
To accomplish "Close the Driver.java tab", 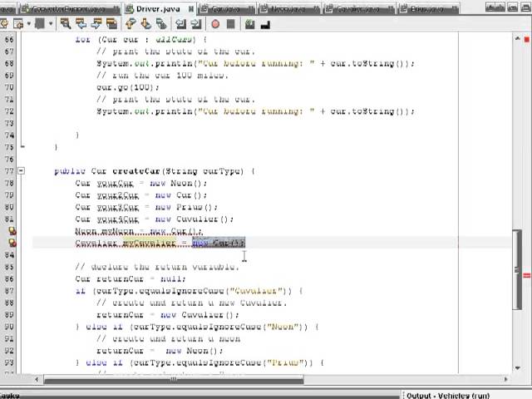I will pos(190,9).
